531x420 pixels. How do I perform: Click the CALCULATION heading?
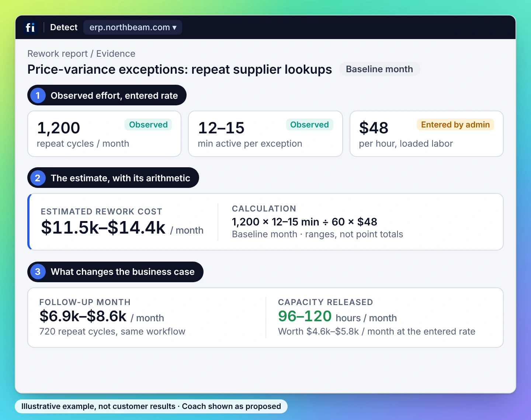click(x=264, y=209)
